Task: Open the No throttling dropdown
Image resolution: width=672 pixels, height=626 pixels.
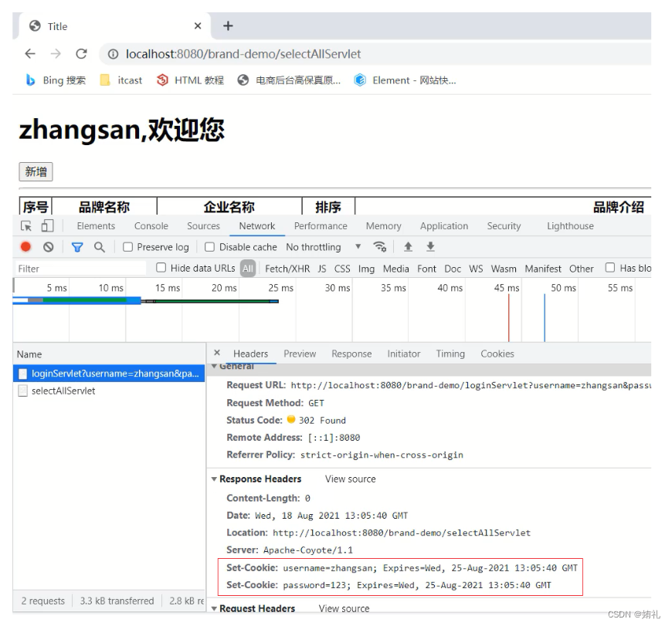Action: click(324, 247)
